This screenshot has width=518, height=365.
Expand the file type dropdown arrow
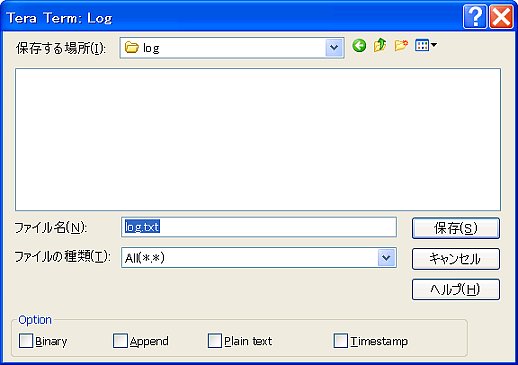pos(387,257)
